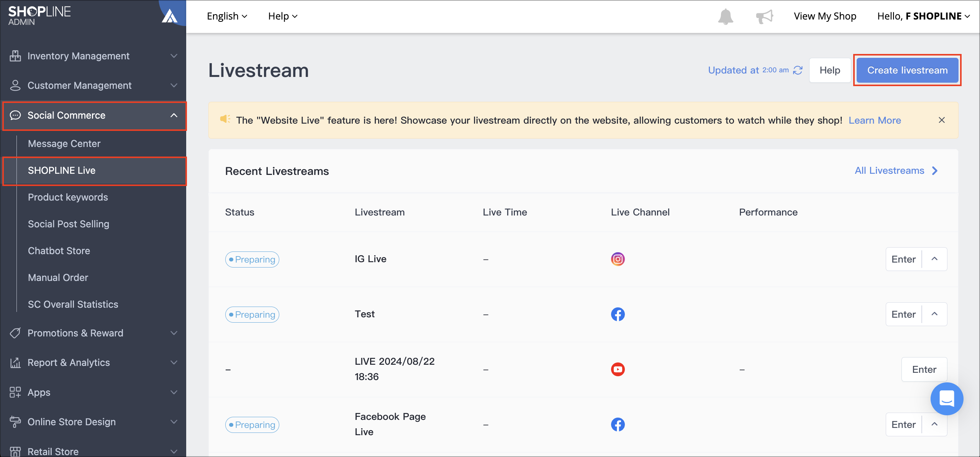The height and width of the screenshot is (457, 980).
Task: Open the Hello, F SHOPLINE account menu
Action: 924,16
